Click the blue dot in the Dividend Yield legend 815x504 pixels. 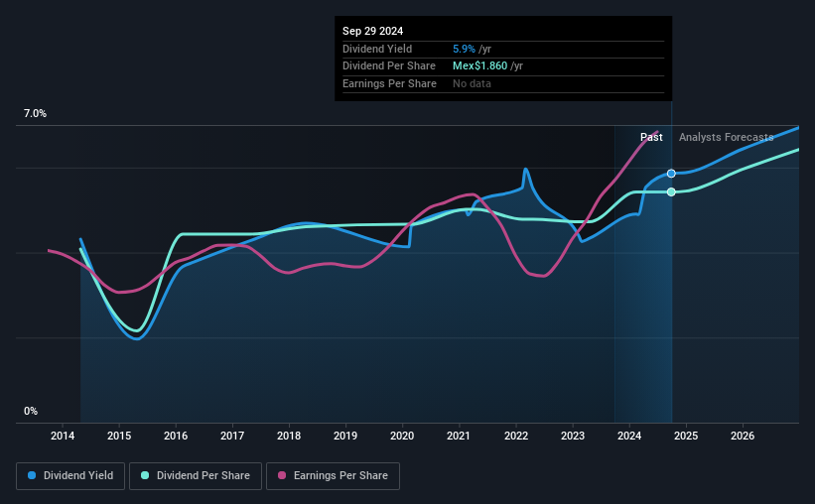[32, 475]
